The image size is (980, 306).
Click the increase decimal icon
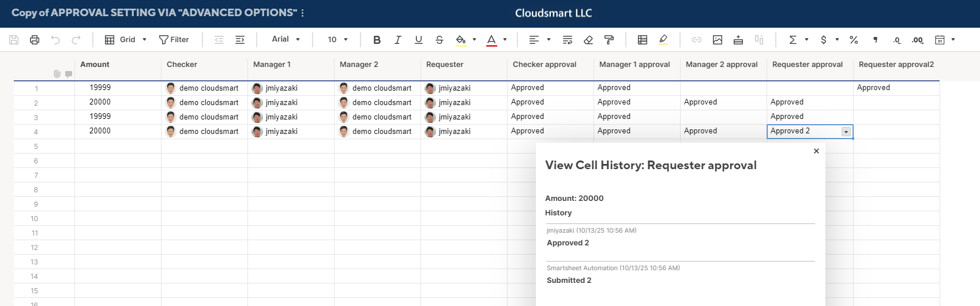pyautogui.click(x=918, y=40)
